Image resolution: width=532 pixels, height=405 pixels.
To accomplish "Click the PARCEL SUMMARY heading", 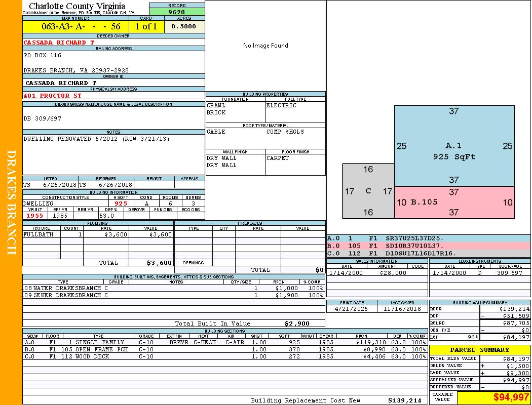I will pyautogui.click(x=480, y=350).
